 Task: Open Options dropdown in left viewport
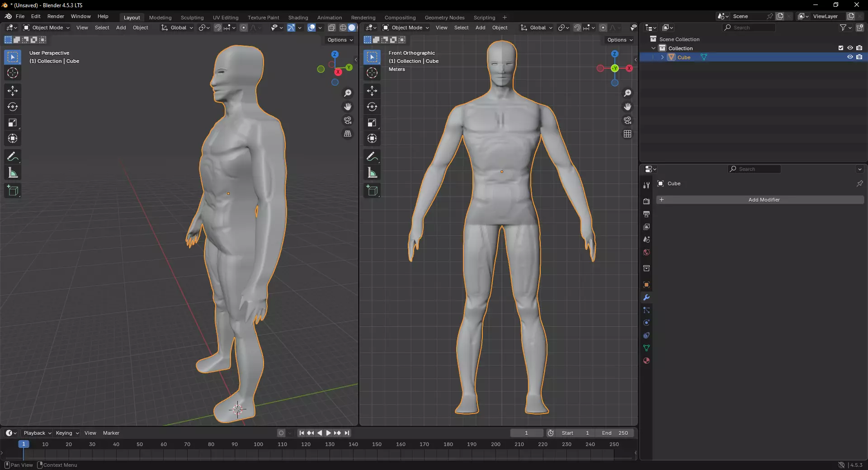pos(340,40)
